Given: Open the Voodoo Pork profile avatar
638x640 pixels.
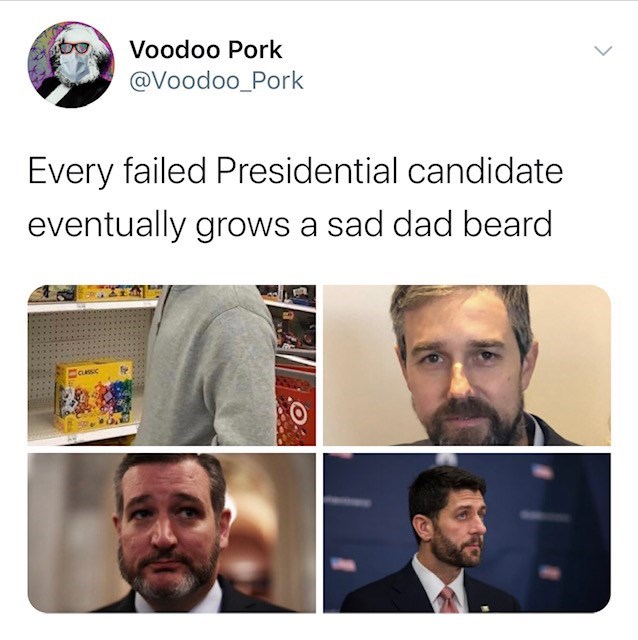Looking at the screenshot, I should click(71, 64).
